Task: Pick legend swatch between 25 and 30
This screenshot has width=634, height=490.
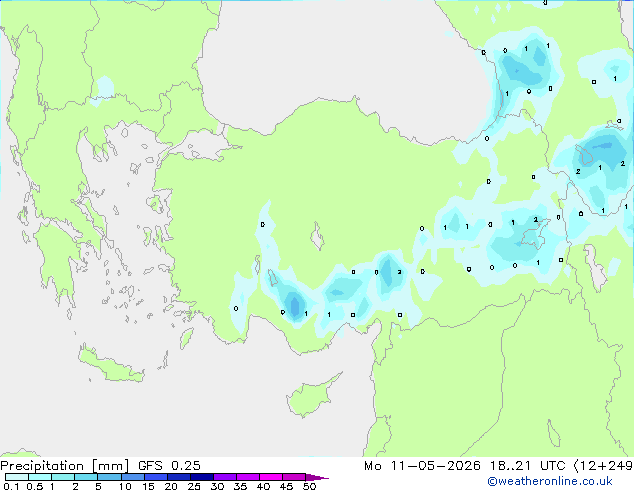Action: (x=202, y=477)
